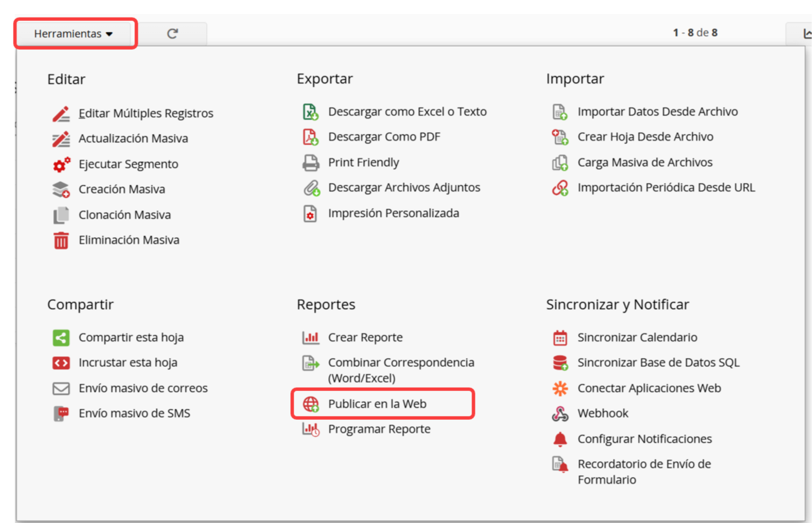Select Compartir esta hoja
Image resolution: width=812 pixels, height=523 pixels.
(131, 337)
